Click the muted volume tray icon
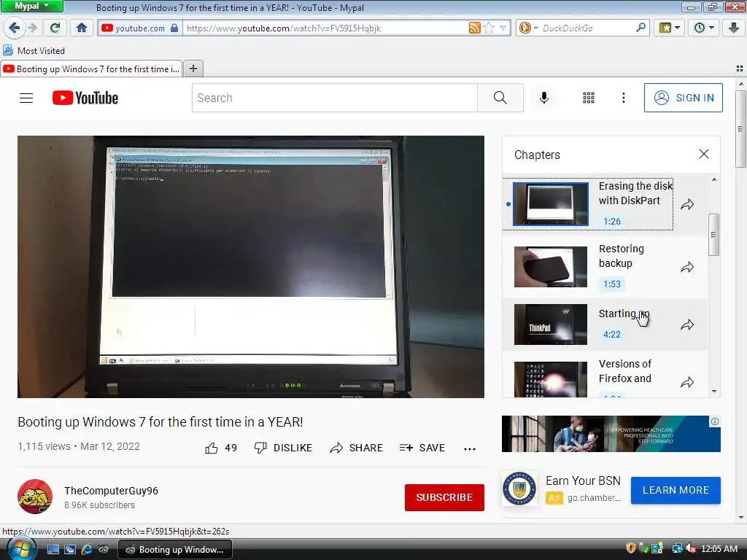 [691, 549]
